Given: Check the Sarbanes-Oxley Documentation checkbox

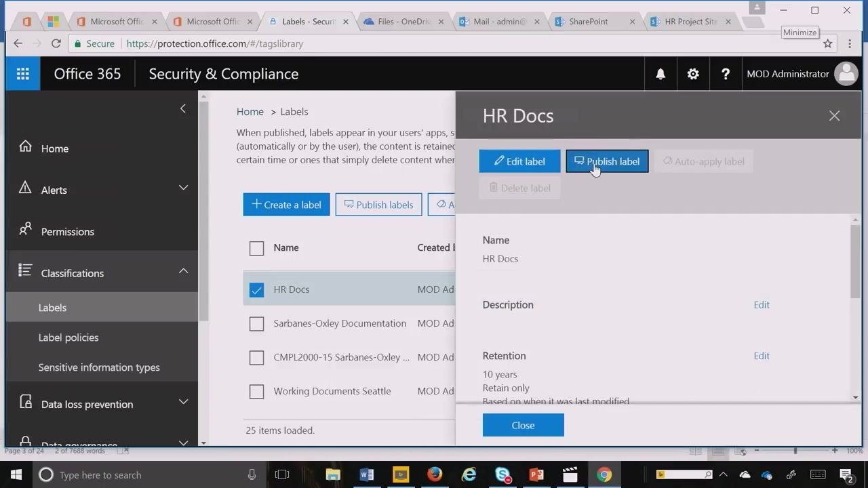Looking at the screenshot, I should [x=256, y=324].
